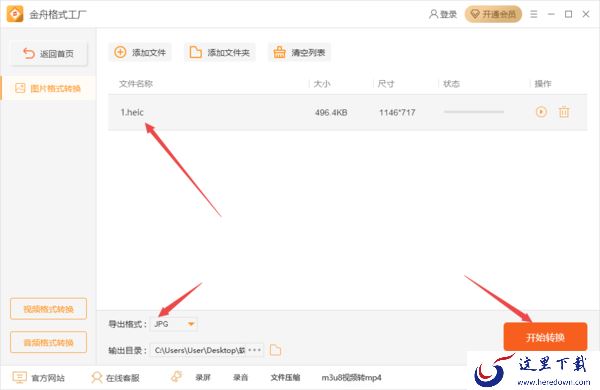Add files with 添加文件 button
The height and width of the screenshot is (390, 600).
pyautogui.click(x=140, y=52)
